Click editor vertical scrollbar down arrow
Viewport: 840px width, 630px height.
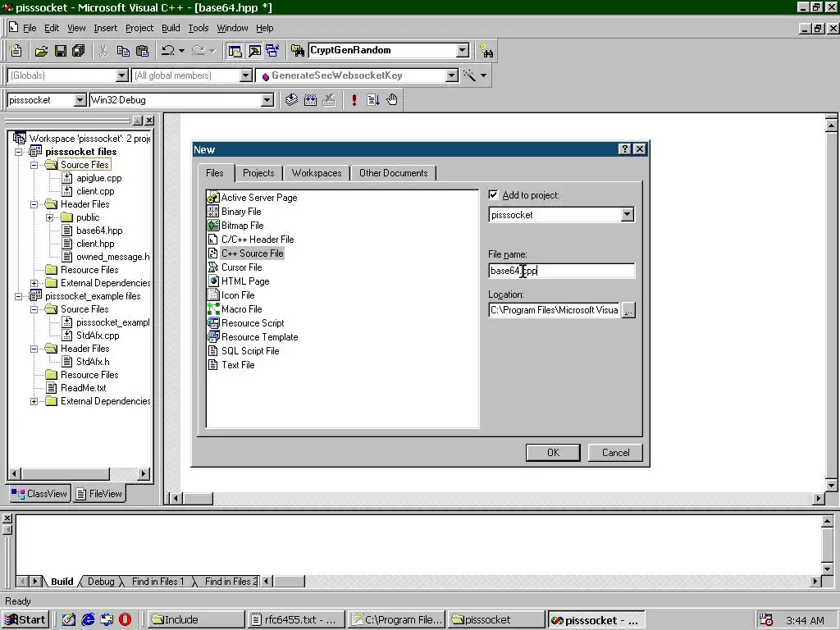click(x=832, y=486)
